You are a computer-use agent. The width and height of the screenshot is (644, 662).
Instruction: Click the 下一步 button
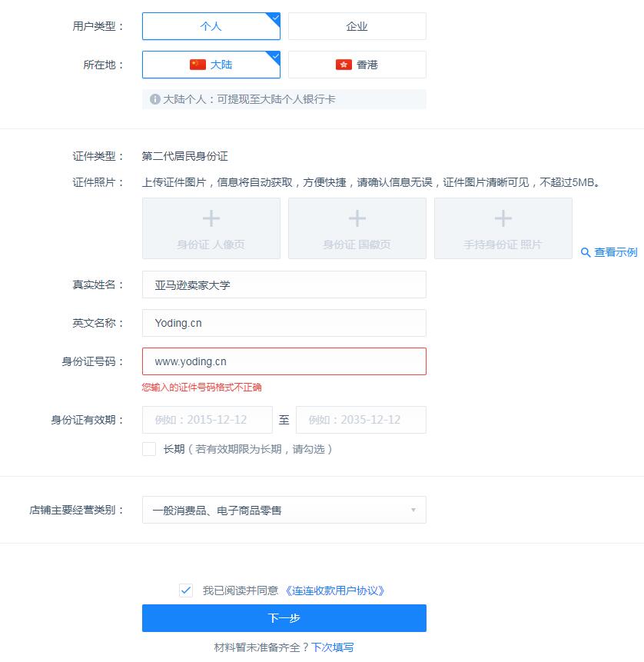point(284,618)
